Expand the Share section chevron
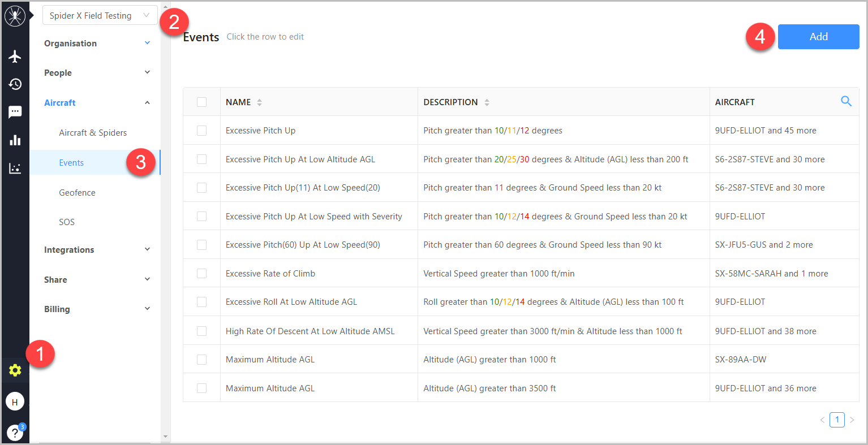This screenshot has height=445, width=868. pyautogui.click(x=147, y=279)
